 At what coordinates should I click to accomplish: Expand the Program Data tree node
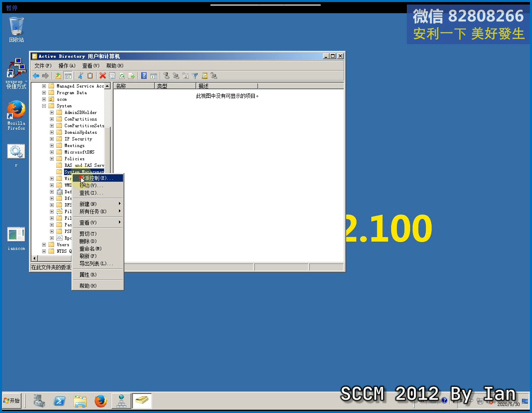[44, 93]
